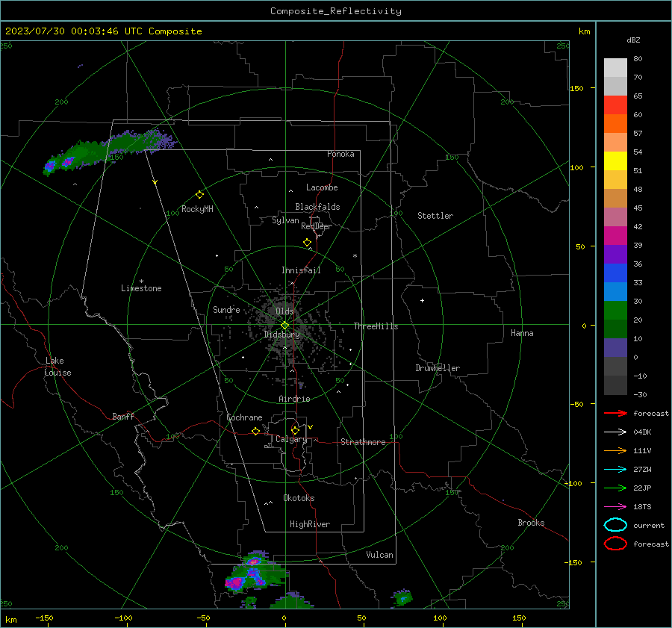The height and width of the screenshot is (628, 672).
Task: Select the Innisfail label
Action: 301,270
